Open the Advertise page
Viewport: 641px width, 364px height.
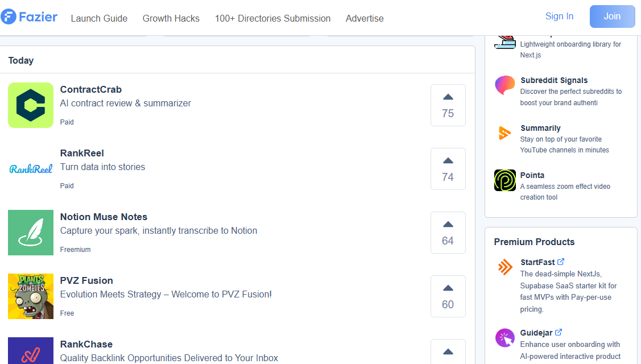point(365,18)
